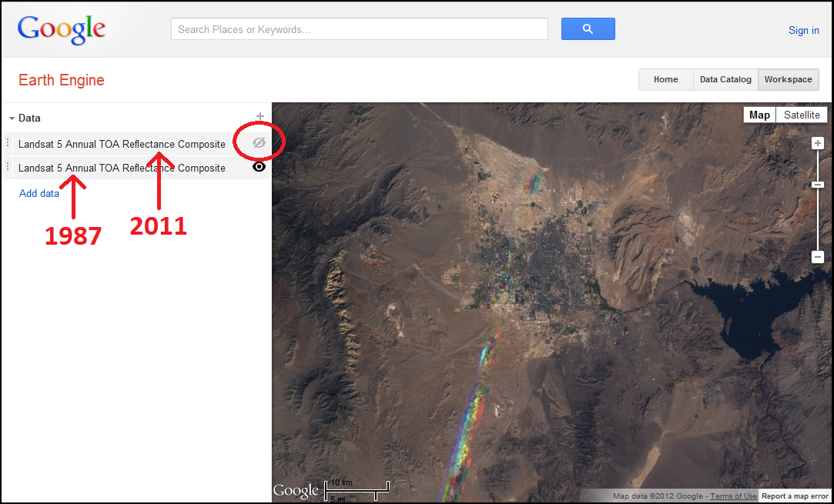
Task: Open first Landsat 5 Annual TOA layer settings
Action: (x=122, y=144)
